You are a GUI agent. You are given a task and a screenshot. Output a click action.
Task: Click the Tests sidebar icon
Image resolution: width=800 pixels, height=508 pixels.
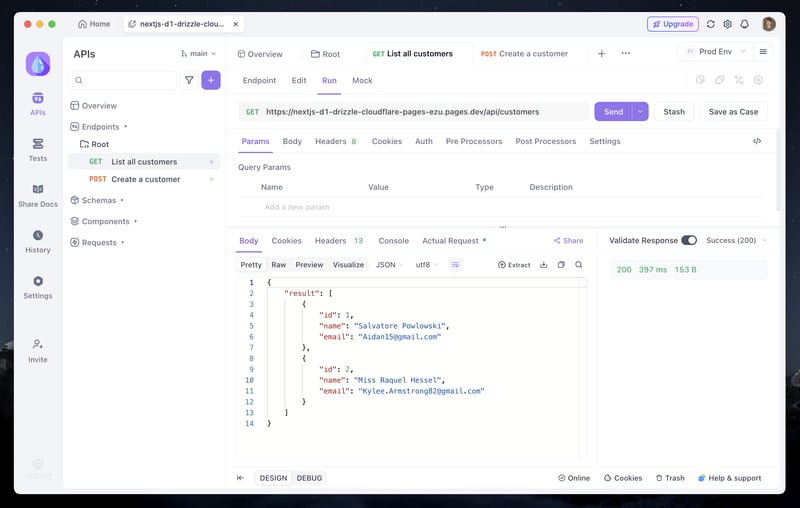point(38,149)
